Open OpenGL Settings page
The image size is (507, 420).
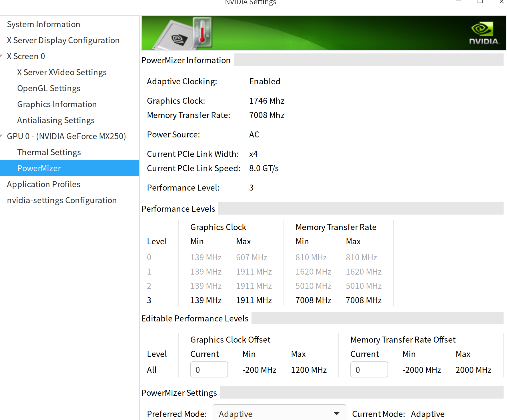pos(49,88)
